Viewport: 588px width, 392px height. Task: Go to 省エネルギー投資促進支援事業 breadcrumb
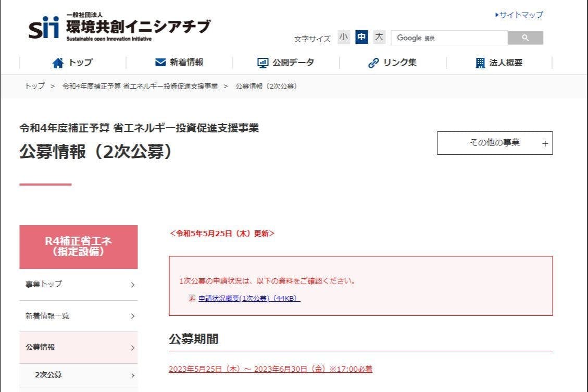coord(140,87)
